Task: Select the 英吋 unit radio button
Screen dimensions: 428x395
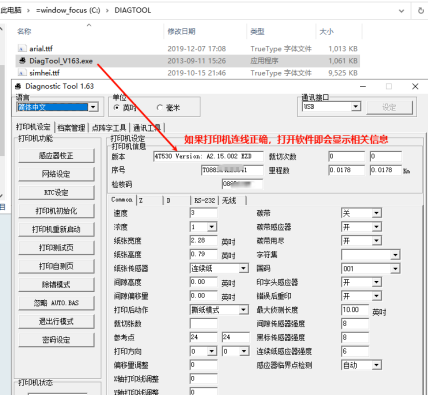Action: tap(116, 108)
